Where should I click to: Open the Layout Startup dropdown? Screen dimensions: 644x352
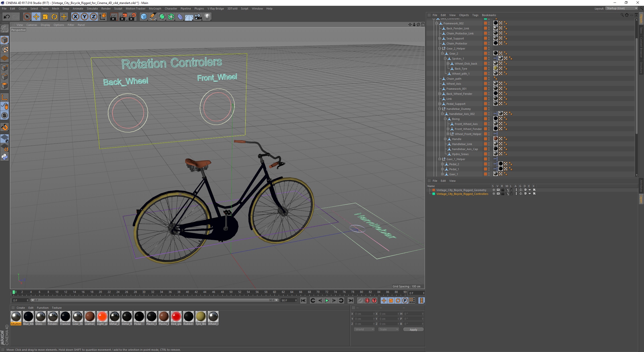coord(622,9)
